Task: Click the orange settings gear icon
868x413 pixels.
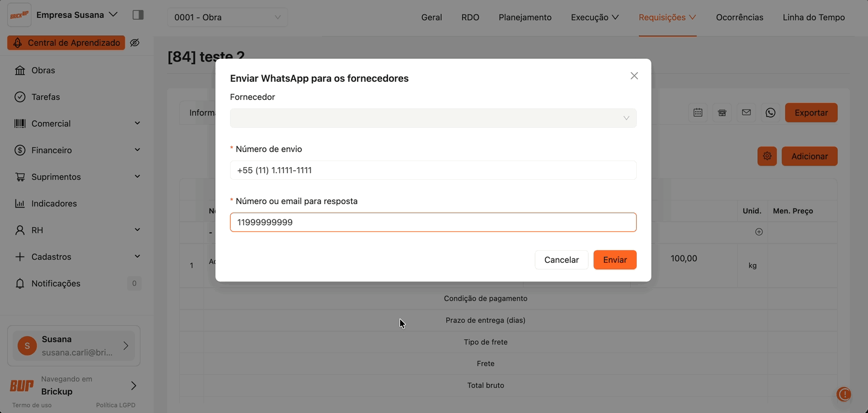Action: pos(767,156)
